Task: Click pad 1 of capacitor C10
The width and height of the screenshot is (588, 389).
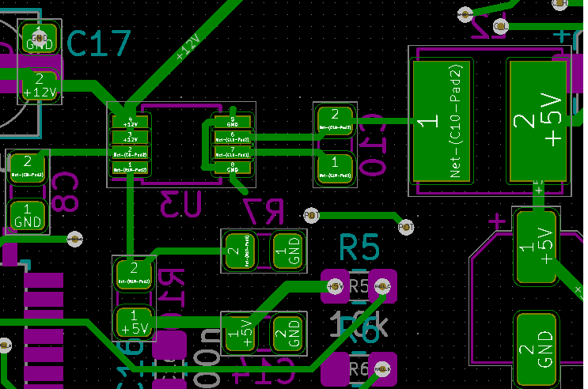Action: point(335,169)
